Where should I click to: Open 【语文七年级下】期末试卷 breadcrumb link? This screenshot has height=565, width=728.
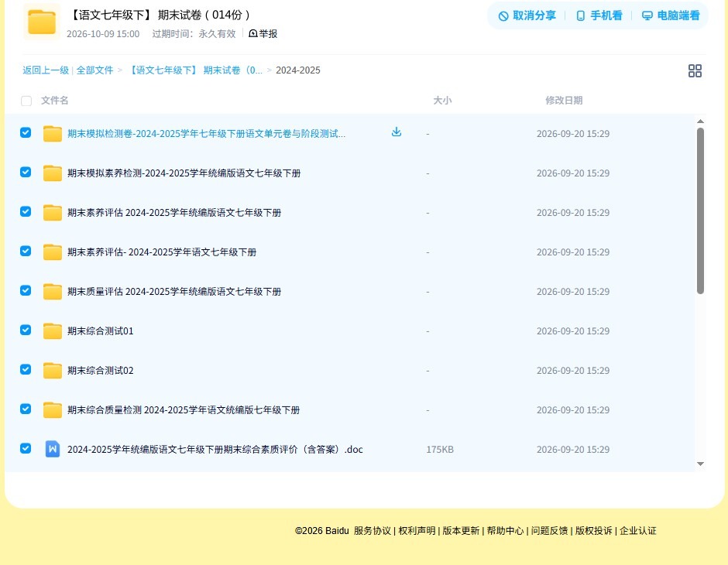point(194,70)
